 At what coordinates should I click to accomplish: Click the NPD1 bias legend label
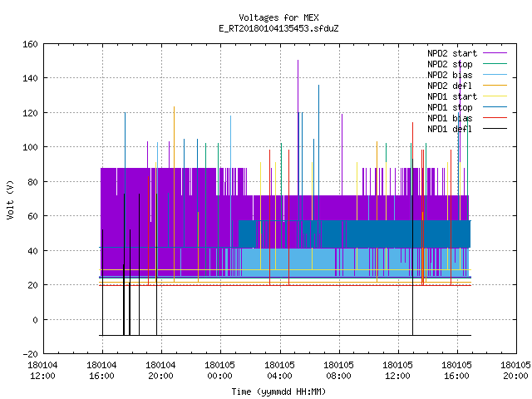pyautogui.click(x=450, y=118)
